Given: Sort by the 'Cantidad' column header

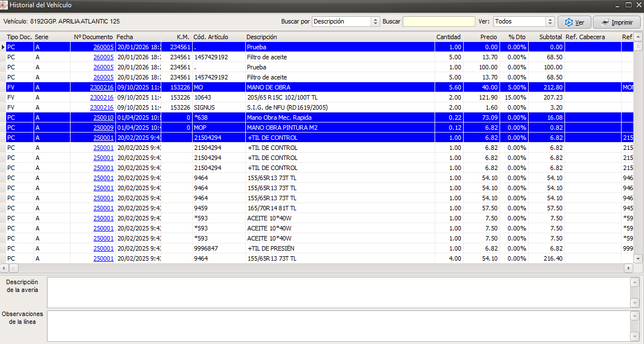Looking at the screenshot, I should pos(449,37).
